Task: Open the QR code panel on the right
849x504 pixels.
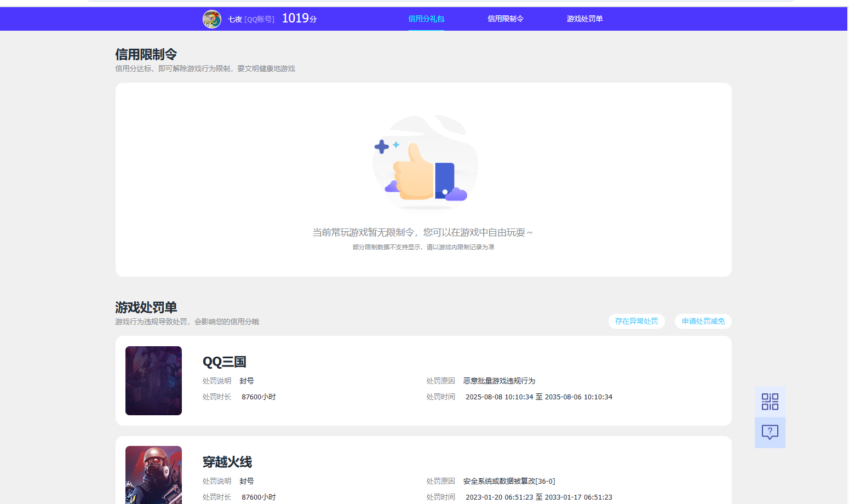Action: click(770, 402)
